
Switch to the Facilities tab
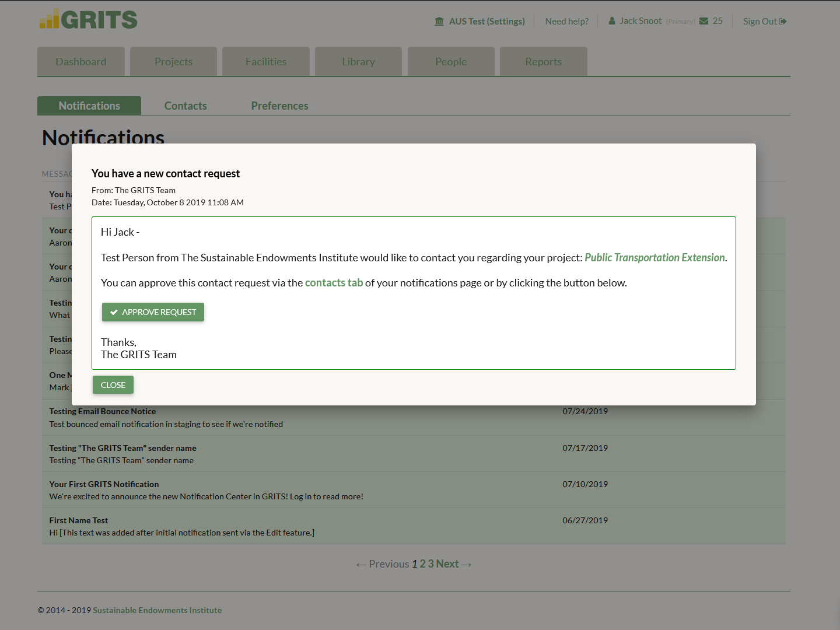pos(266,61)
